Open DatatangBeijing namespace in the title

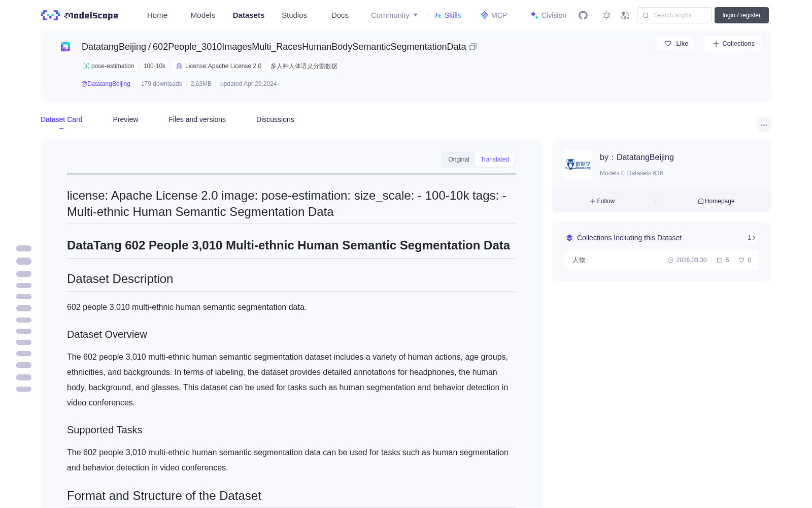tap(114, 47)
